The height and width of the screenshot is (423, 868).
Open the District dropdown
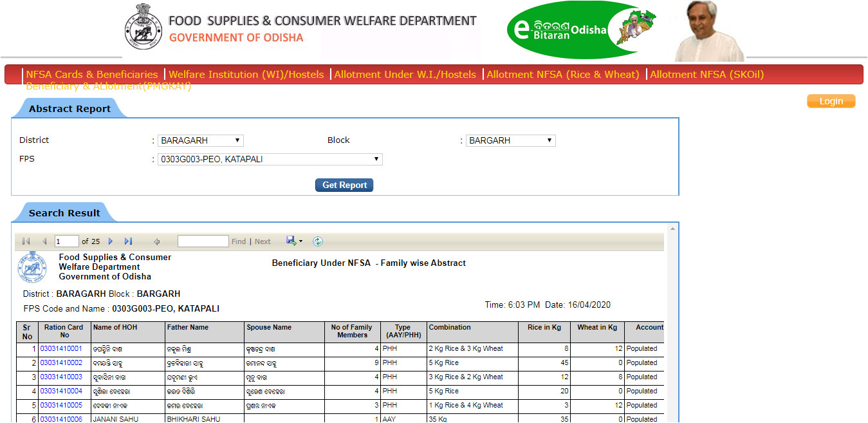[x=200, y=140]
